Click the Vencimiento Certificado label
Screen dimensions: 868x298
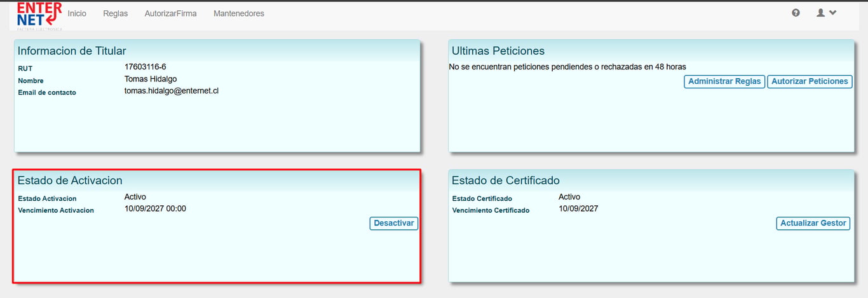(491, 210)
